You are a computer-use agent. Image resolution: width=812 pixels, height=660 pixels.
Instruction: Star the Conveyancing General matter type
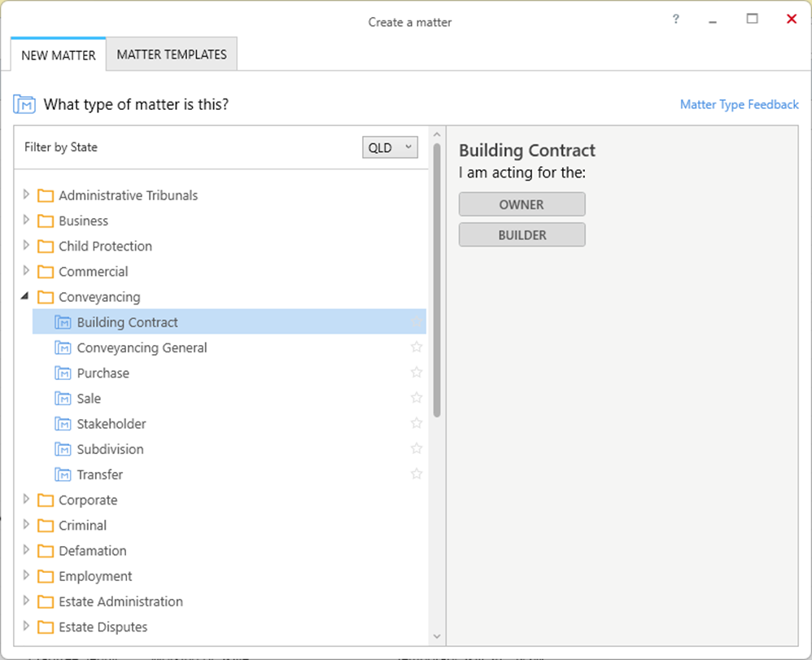[x=417, y=347]
